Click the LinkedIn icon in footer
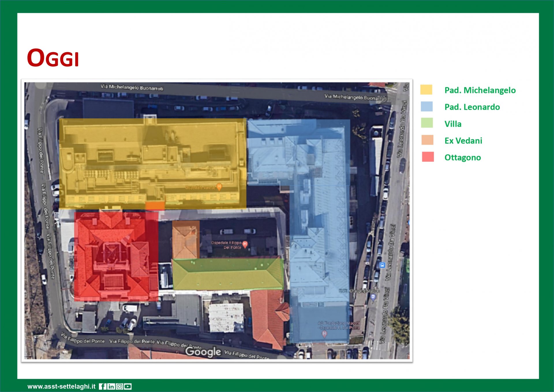This screenshot has height=392, width=554. tap(111, 387)
